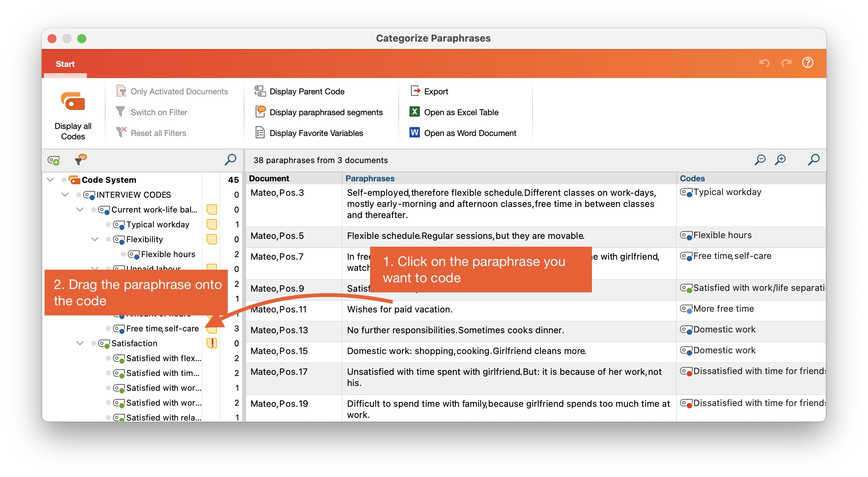Click the new code icon with green plus
The height and width of the screenshot is (477, 868).
pyautogui.click(x=54, y=160)
